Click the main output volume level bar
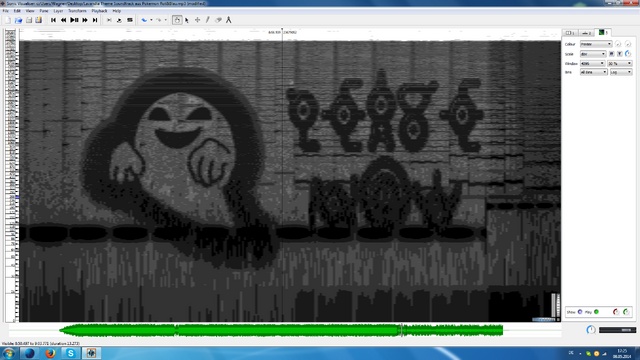The width and height of the screenshot is (640, 360). [618, 330]
